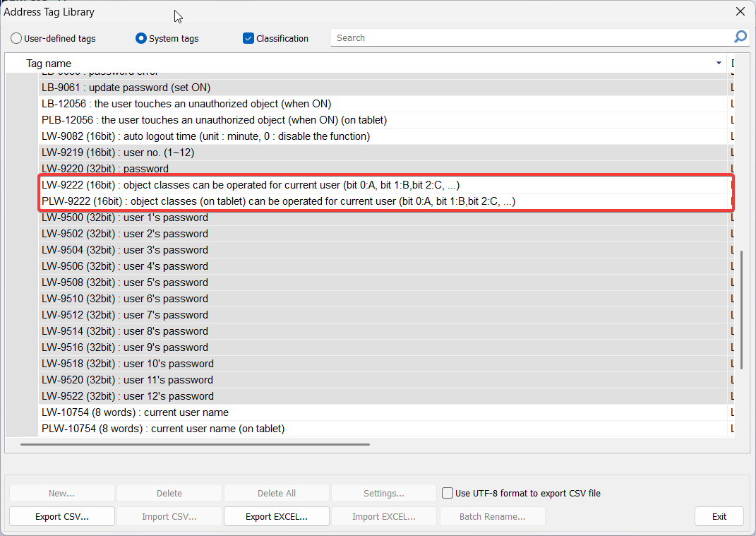
Task: Select PLW-9222 object classes on tablet row
Action: [x=278, y=201]
